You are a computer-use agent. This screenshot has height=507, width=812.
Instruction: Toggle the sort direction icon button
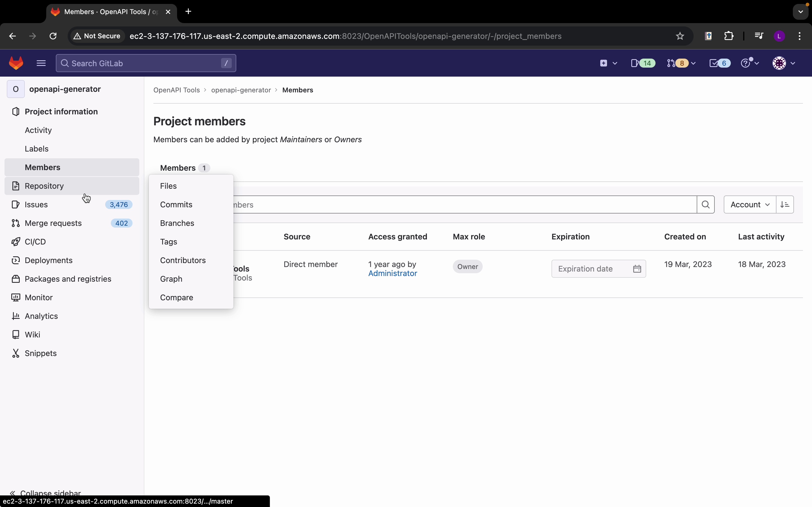point(785,204)
